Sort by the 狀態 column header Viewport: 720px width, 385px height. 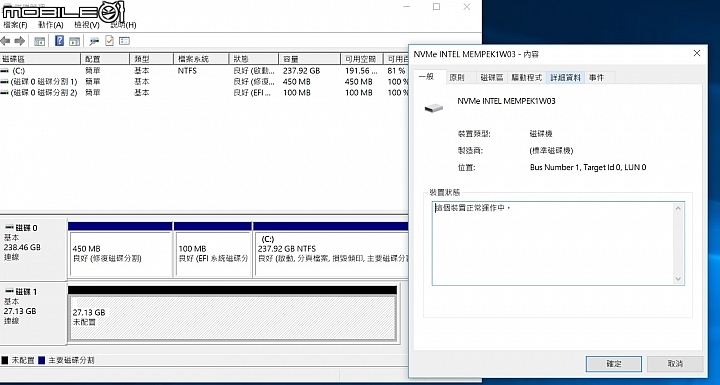(253, 59)
